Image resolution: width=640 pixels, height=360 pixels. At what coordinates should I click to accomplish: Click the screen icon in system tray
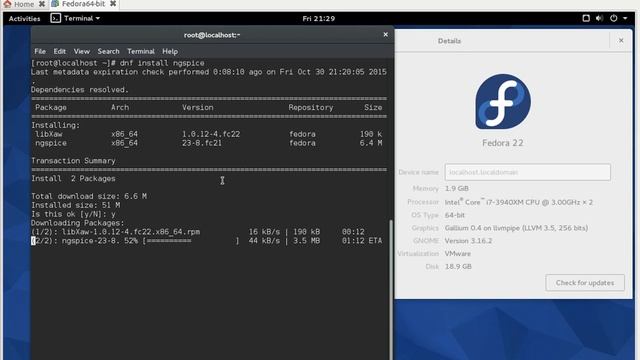pyautogui.click(x=586, y=18)
